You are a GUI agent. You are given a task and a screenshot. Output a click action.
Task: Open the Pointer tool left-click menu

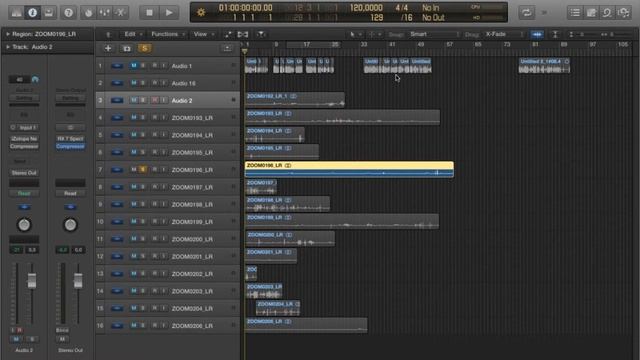(355, 34)
